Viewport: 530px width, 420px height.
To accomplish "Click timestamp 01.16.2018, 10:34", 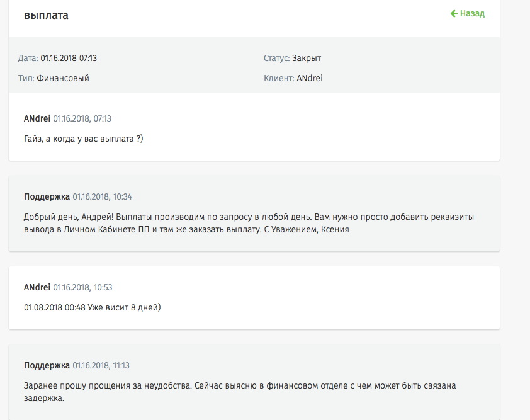I will click(x=103, y=197).
